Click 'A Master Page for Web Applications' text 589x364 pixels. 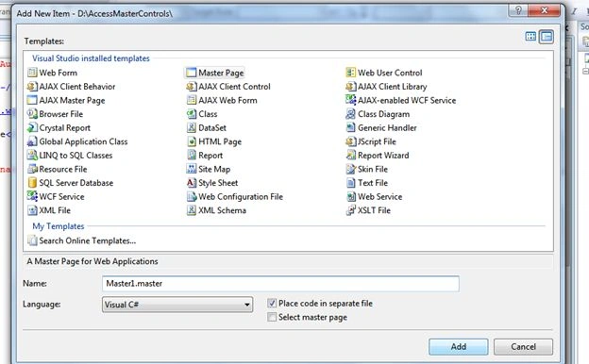pos(93,261)
